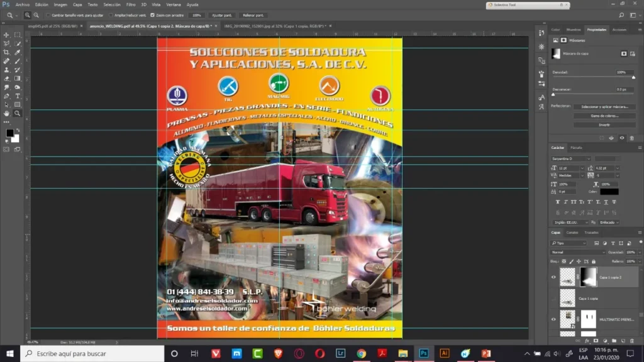Select the Hand tool
The width and height of the screenshot is (644, 362).
6,113
